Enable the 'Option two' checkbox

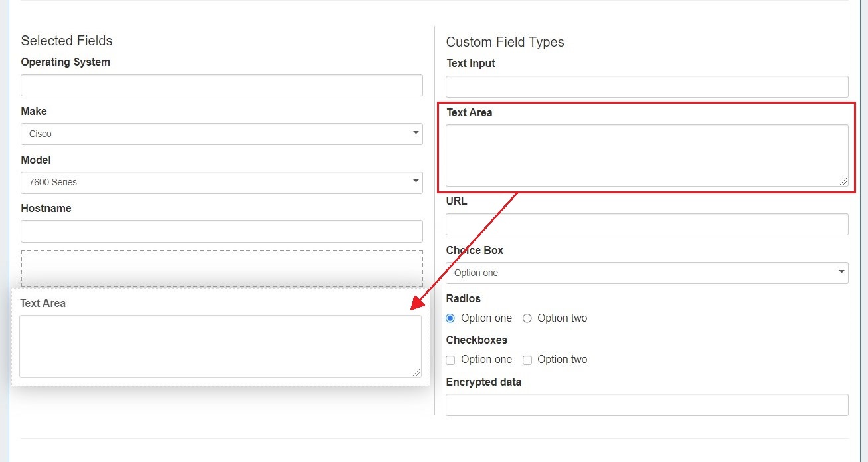pos(527,360)
